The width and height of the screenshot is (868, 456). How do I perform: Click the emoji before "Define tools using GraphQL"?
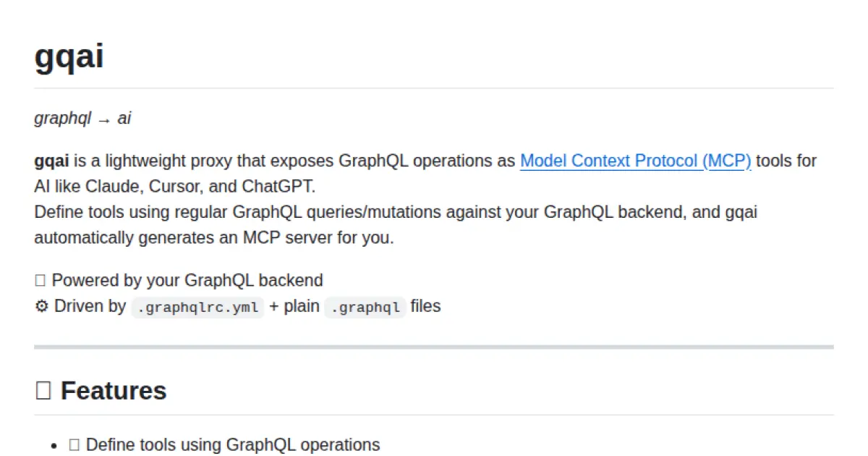(74, 444)
